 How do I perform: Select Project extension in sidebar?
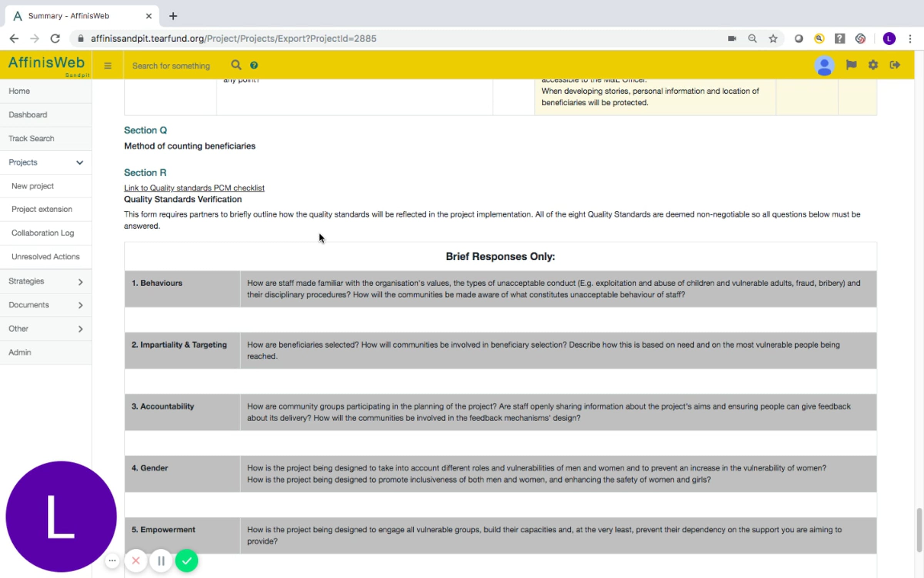(46, 209)
